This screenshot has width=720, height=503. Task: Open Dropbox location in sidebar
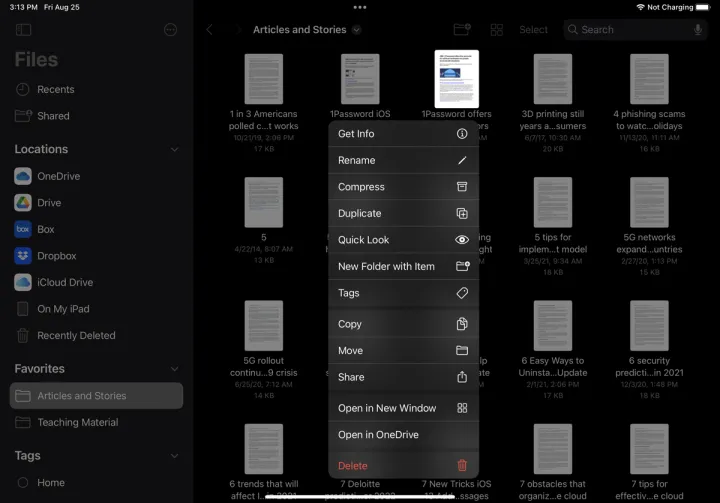point(56,256)
